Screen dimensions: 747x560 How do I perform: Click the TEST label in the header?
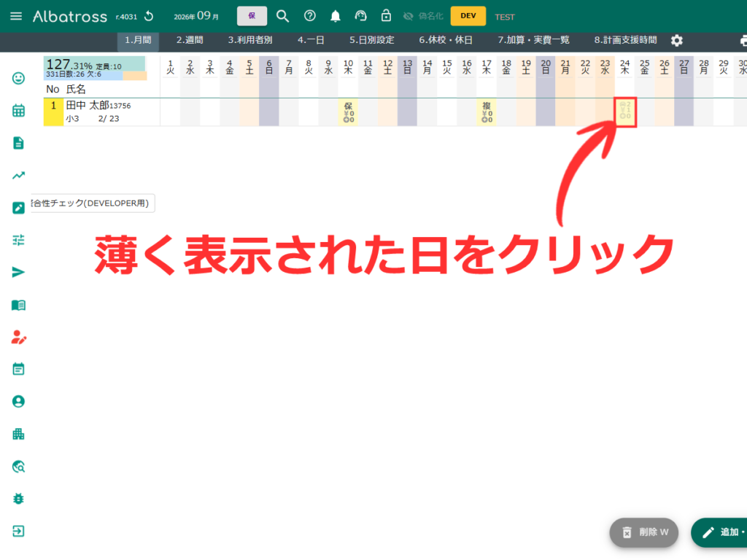click(x=505, y=17)
